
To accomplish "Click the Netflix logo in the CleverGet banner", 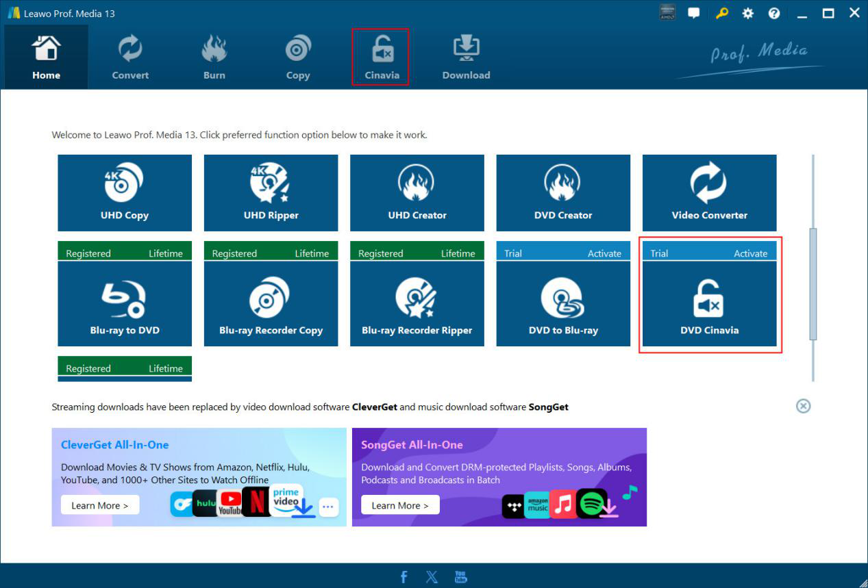I will 256,502.
